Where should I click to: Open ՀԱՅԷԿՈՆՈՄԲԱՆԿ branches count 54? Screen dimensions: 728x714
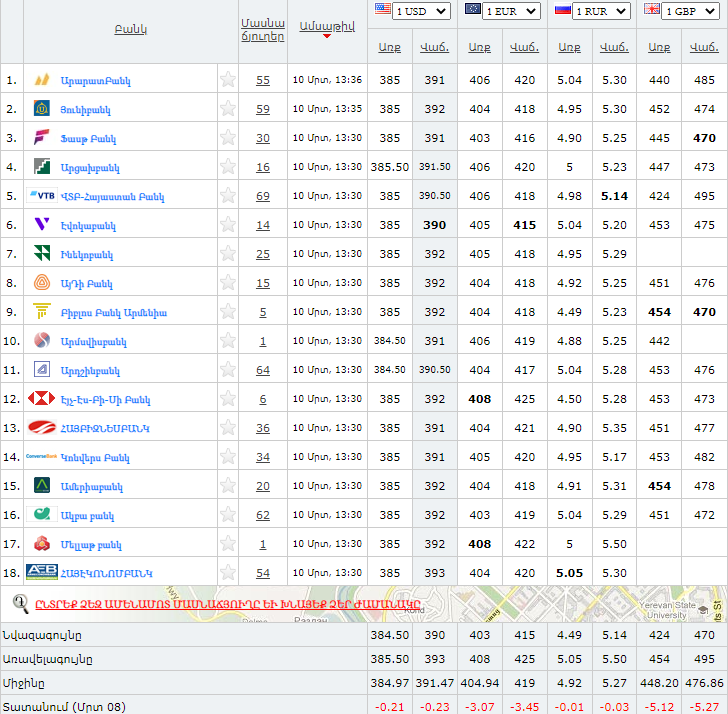coord(263,573)
